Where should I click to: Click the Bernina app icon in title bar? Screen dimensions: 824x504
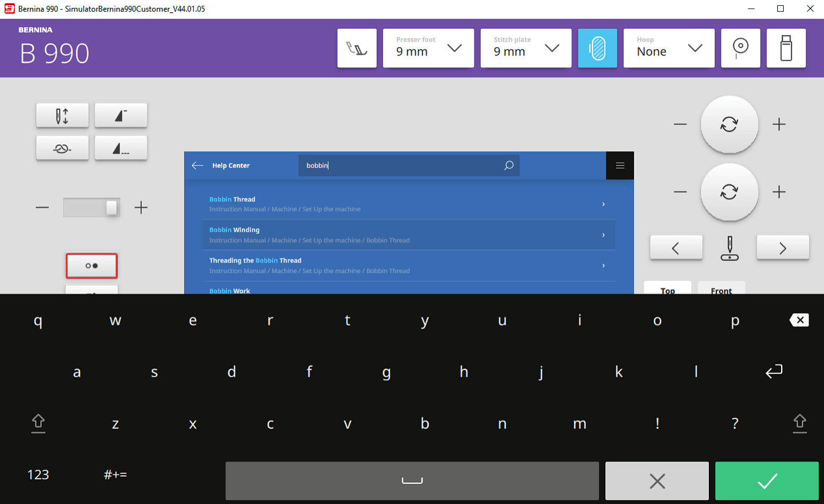(9, 8)
